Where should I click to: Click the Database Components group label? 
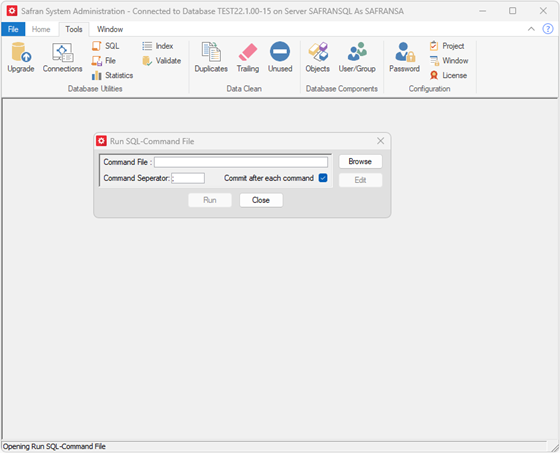pos(342,89)
